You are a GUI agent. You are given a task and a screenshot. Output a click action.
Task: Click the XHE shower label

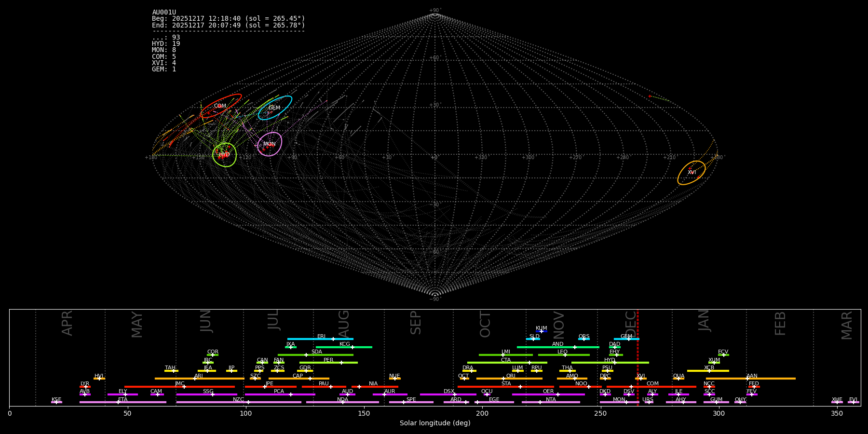coord(837,399)
